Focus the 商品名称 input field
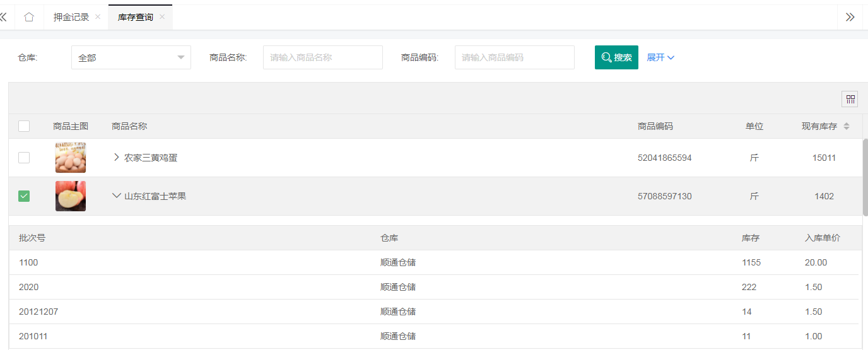Screen dimensions: 868x350 (x=323, y=57)
